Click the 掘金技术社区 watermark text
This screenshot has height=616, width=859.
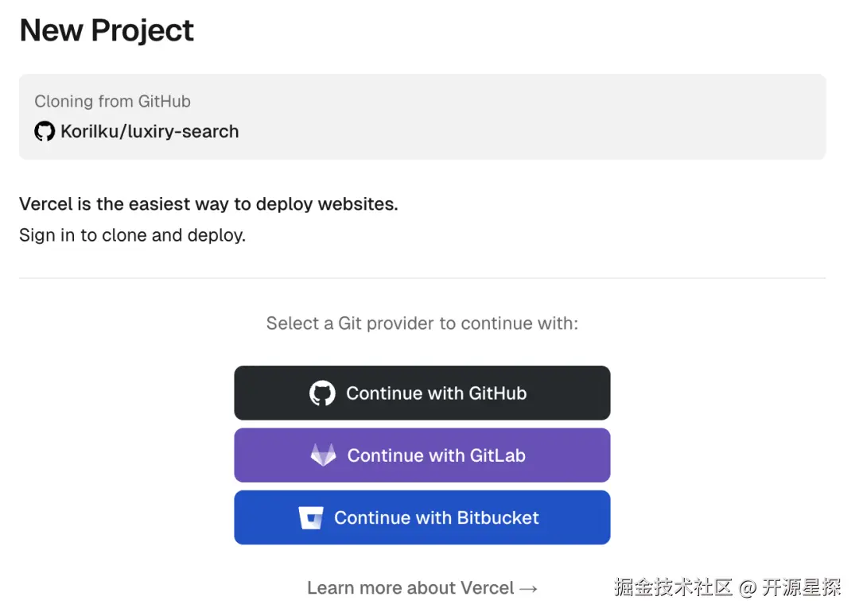click(673, 587)
